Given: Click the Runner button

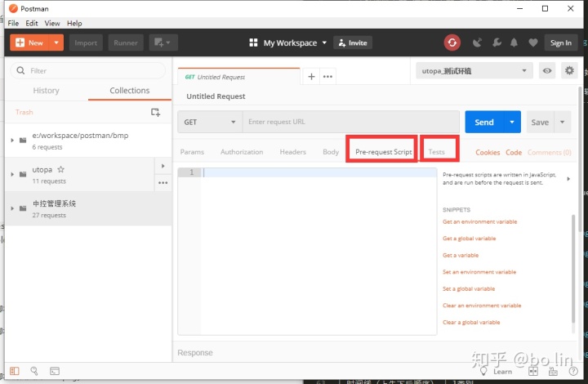Looking at the screenshot, I should (x=126, y=42).
